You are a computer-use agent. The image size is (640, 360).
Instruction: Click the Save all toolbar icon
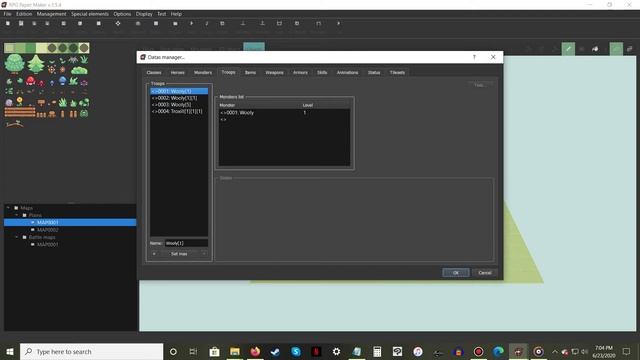click(x=47, y=24)
